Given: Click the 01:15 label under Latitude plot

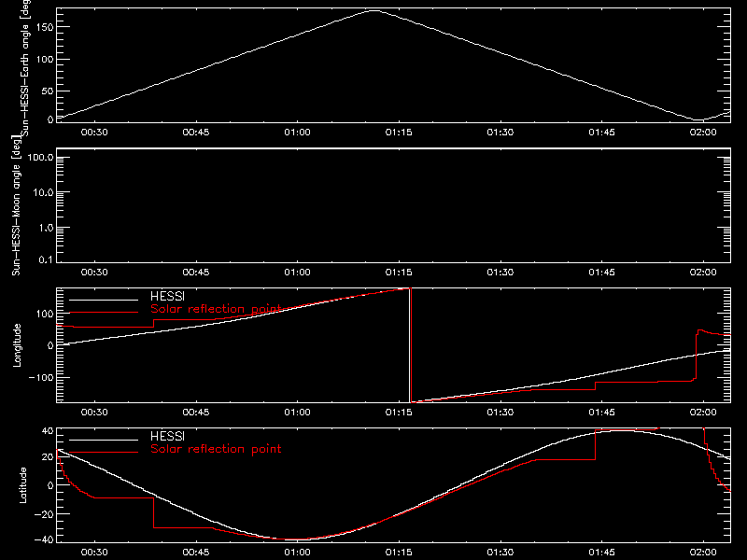Looking at the screenshot, I should (x=399, y=553).
